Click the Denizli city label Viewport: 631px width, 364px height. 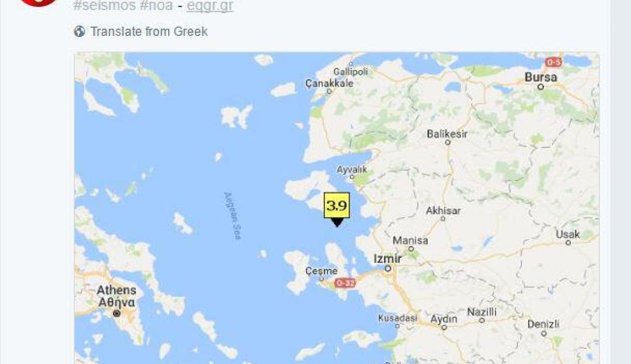click(x=543, y=324)
